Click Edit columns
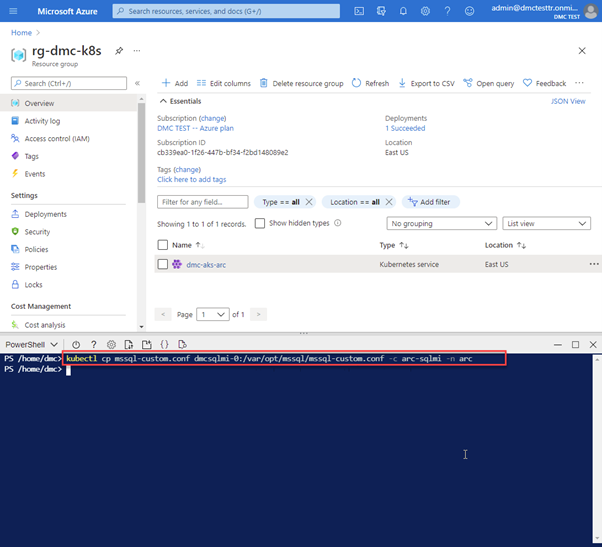The image size is (602, 547). tap(223, 83)
